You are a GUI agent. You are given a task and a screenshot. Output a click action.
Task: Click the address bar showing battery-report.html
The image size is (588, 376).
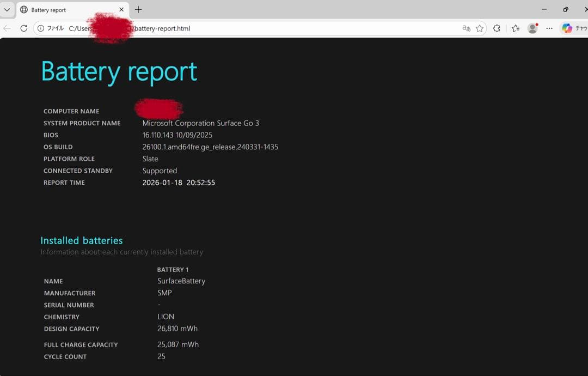(163, 28)
